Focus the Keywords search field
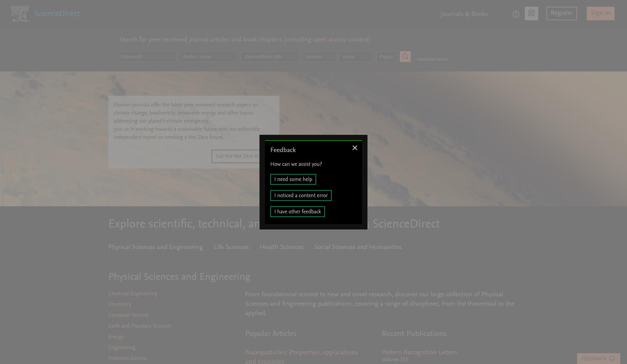This screenshot has width=627, height=364. click(x=147, y=57)
